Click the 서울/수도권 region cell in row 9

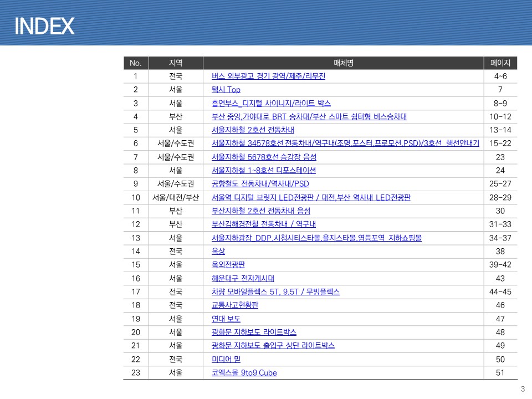[x=176, y=184]
